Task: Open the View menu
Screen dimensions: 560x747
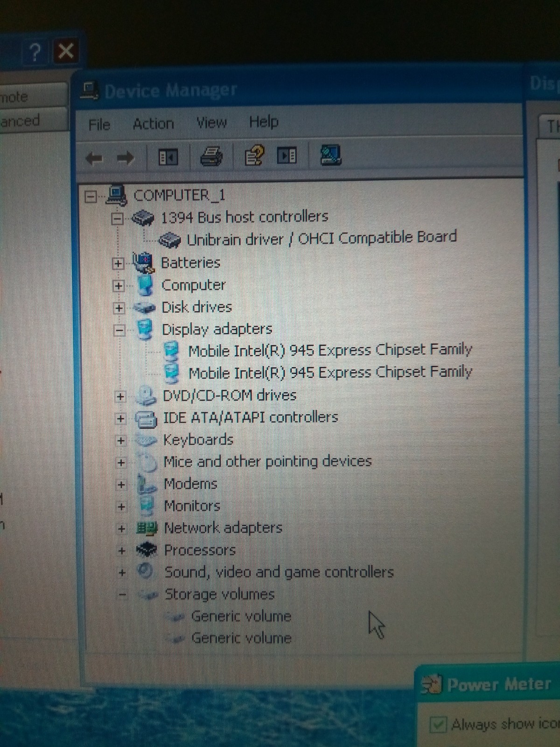Action: [211, 122]
